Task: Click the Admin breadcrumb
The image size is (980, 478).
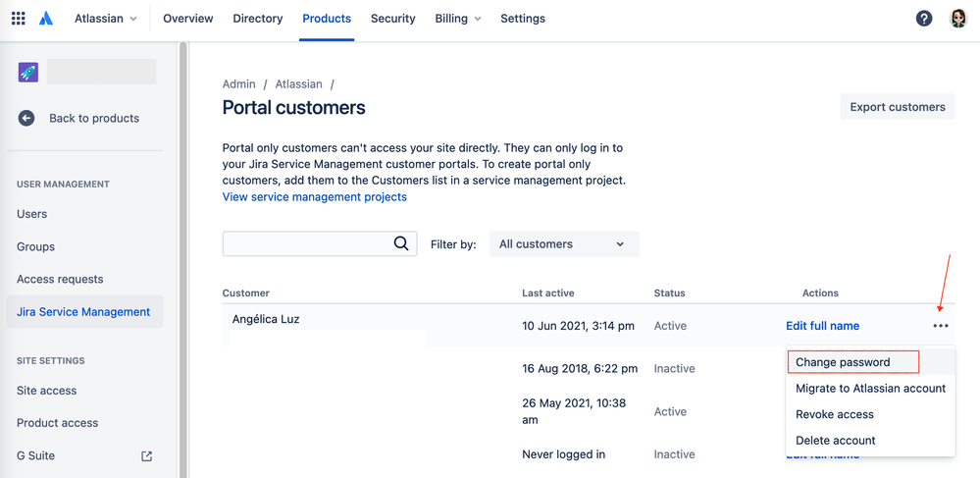Action: [x=238, y=83]
